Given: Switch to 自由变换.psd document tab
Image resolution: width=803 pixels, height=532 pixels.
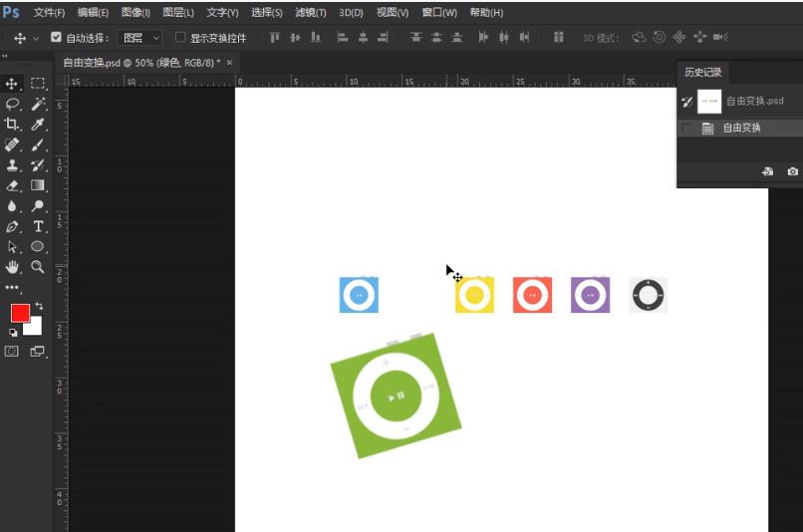Looking at the screenshot, I should pyautogui.click(x=141, y=63).
